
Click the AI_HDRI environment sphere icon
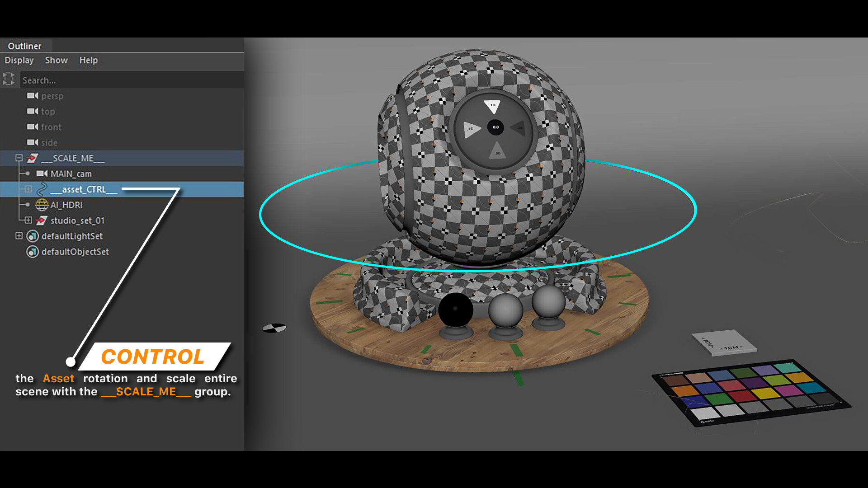point(42,205)
